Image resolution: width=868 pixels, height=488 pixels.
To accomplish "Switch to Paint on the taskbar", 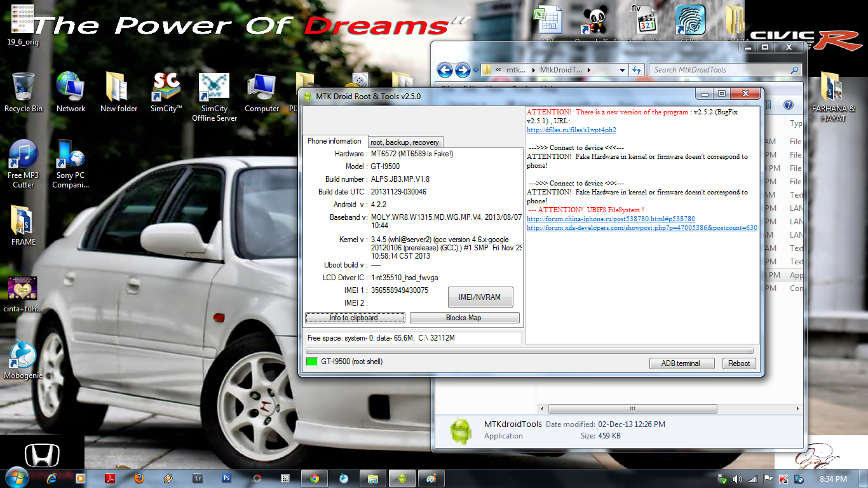I will (431, 478).
